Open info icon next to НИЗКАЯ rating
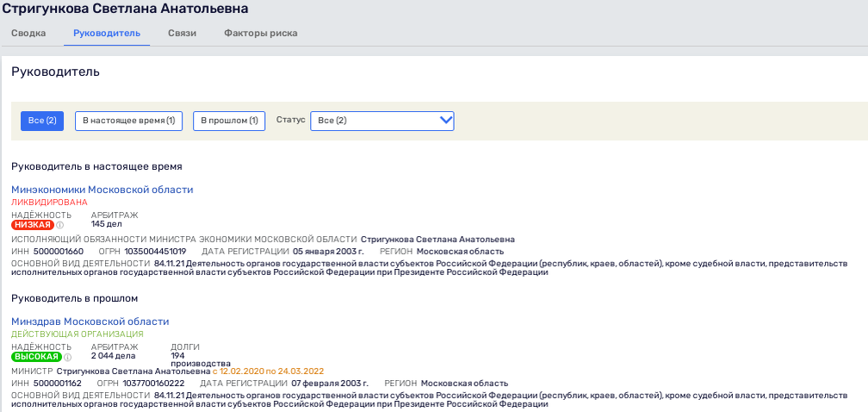Viewport: 868px width, 412px height. (x=60, y=225)
